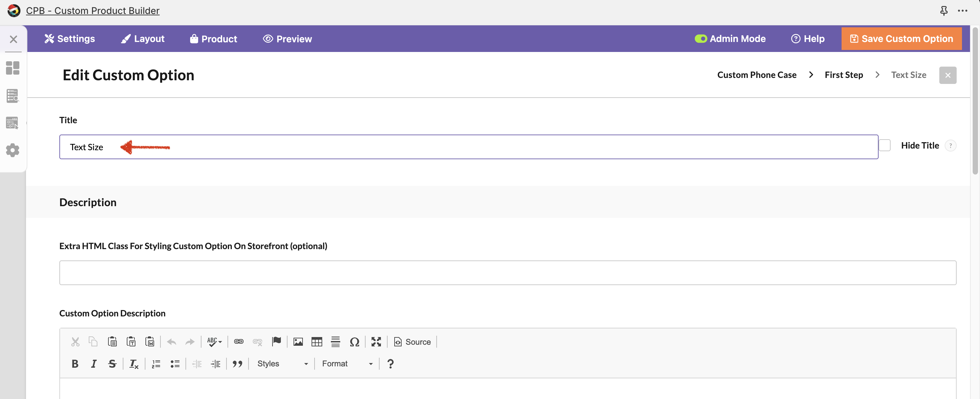This screenshot has height=399, width=980.
Task: Open the Format dropdown
Action: coord(347,364)
